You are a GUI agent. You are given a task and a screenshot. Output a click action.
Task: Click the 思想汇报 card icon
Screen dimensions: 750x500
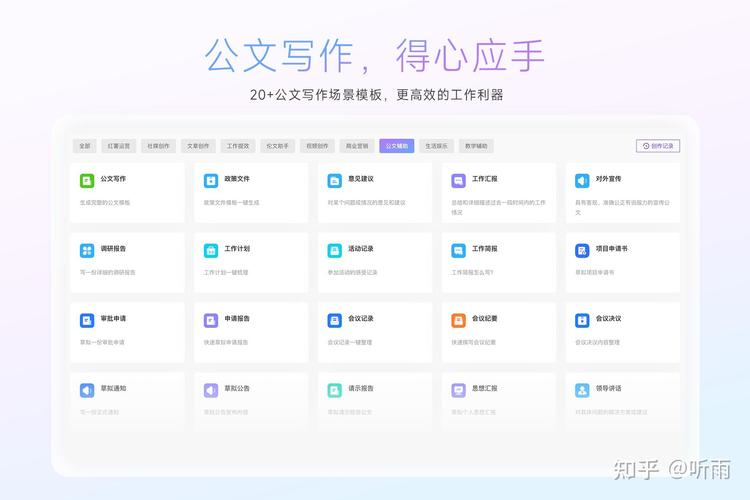click(458, 390)
